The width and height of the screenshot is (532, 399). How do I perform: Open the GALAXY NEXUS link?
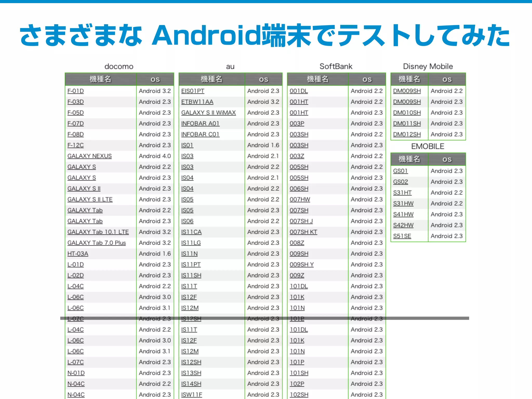pyautogui.click(x=90, y=156)
